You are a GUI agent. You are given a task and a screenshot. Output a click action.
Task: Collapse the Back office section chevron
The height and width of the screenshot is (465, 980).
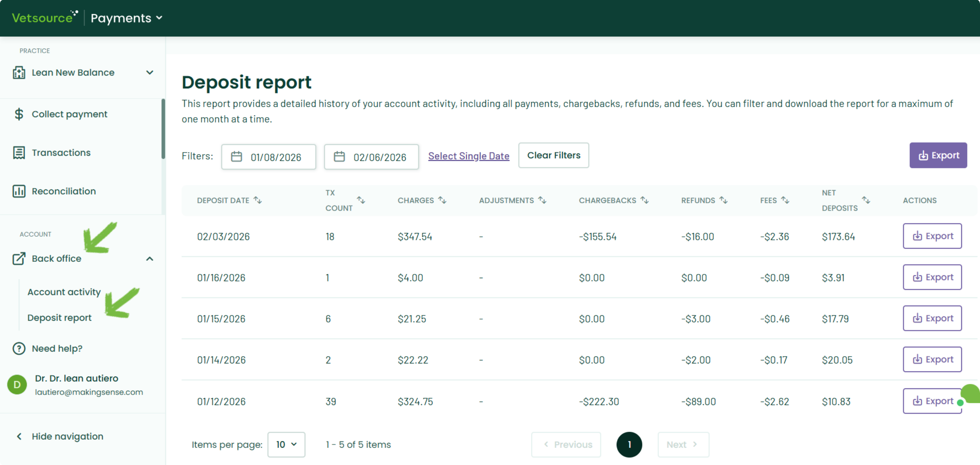click(150, 259)
